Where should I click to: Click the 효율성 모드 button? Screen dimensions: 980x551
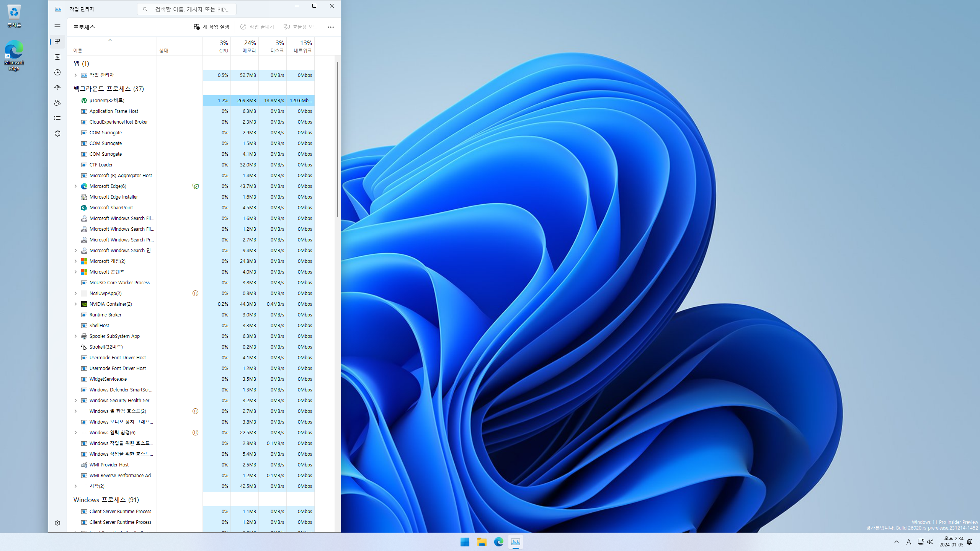click(301, 27)
